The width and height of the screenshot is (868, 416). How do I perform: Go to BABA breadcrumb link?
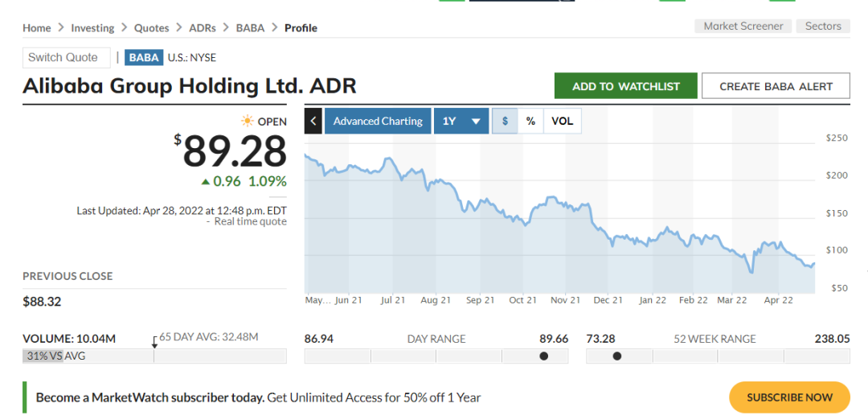coord(250,27)
